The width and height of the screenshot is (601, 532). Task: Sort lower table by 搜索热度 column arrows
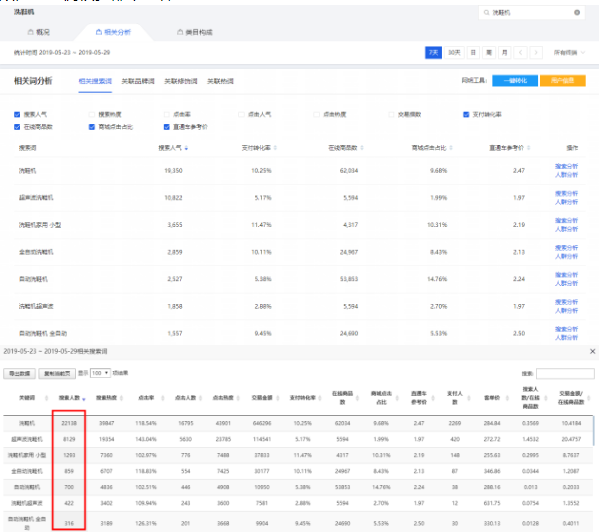pyautogui.click(x=121, y=398)
